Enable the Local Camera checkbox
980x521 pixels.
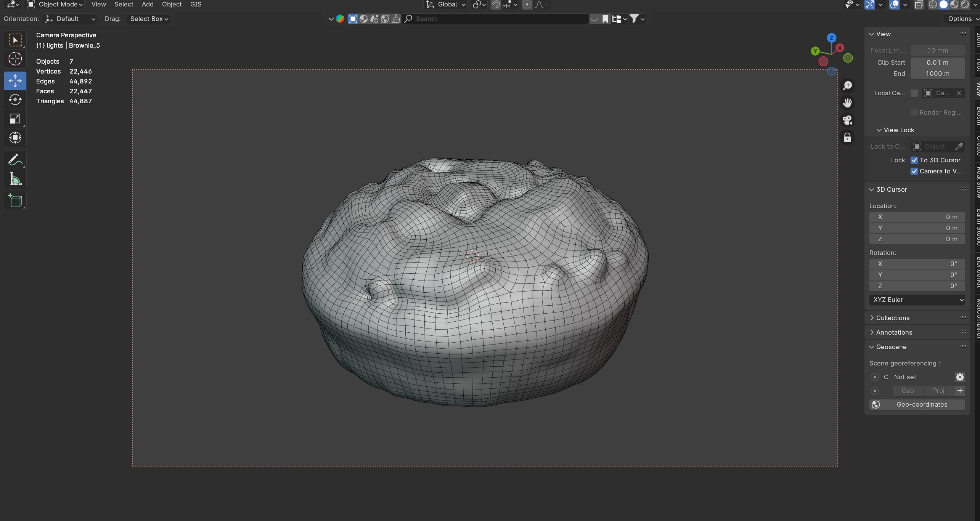914,93
